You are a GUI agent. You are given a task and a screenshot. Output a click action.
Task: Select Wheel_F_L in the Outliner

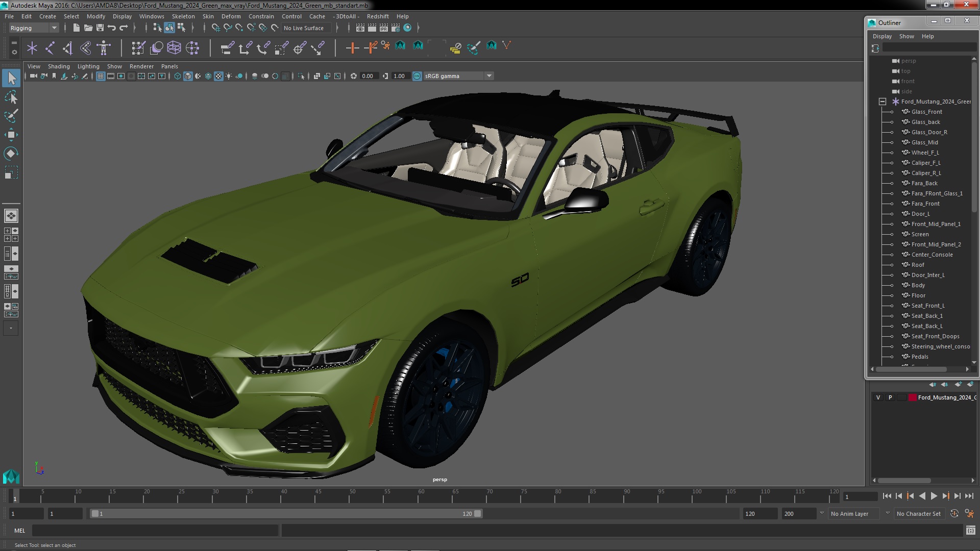pos(925,153)
